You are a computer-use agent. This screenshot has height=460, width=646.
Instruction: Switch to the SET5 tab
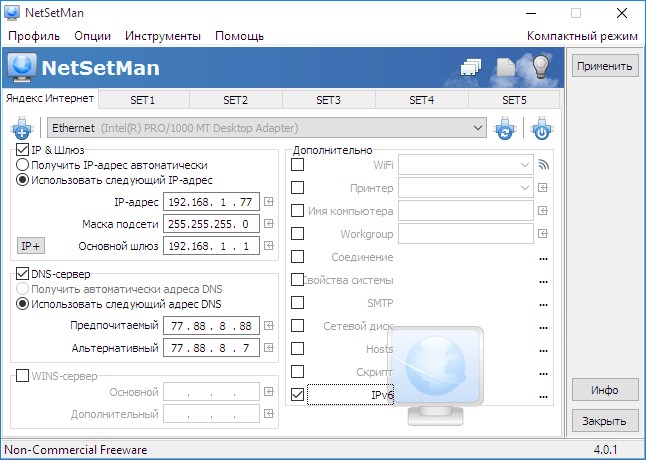(514, 100)
